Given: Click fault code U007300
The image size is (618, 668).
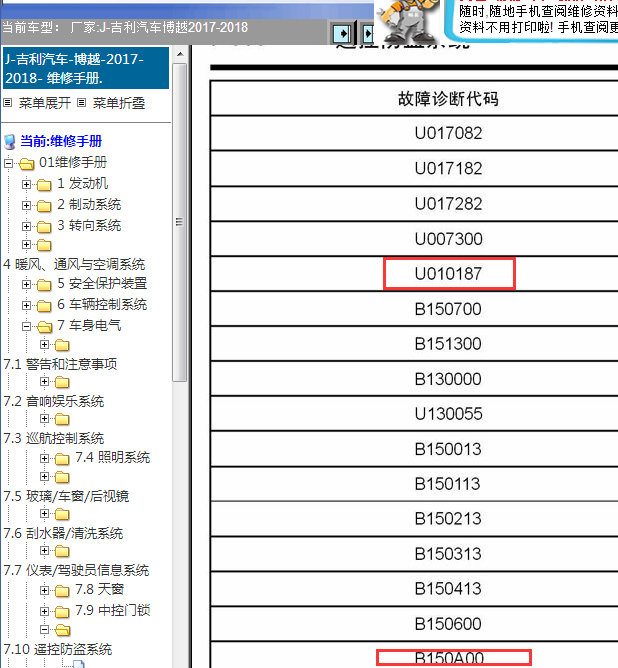Looking at the screenshot, I should (x=448, y=239).
